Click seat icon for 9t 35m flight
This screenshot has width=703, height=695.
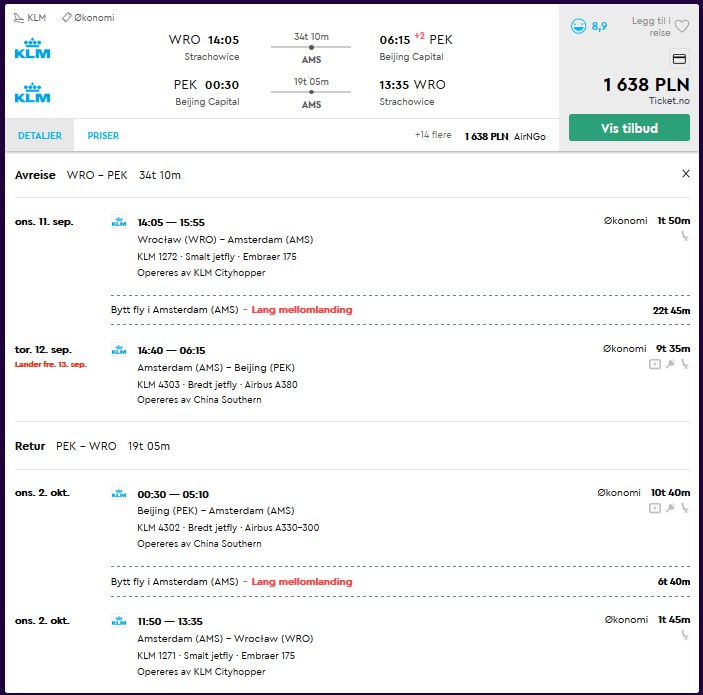685,364
